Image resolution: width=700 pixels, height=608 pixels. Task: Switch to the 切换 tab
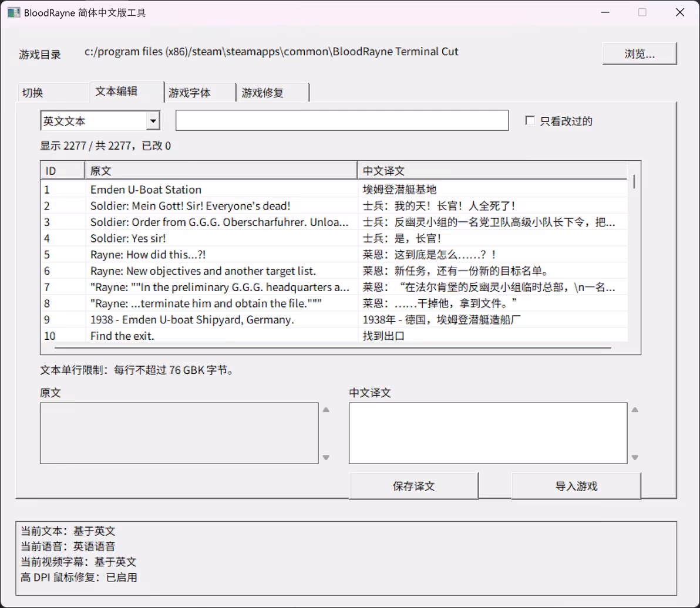(53, 93)
